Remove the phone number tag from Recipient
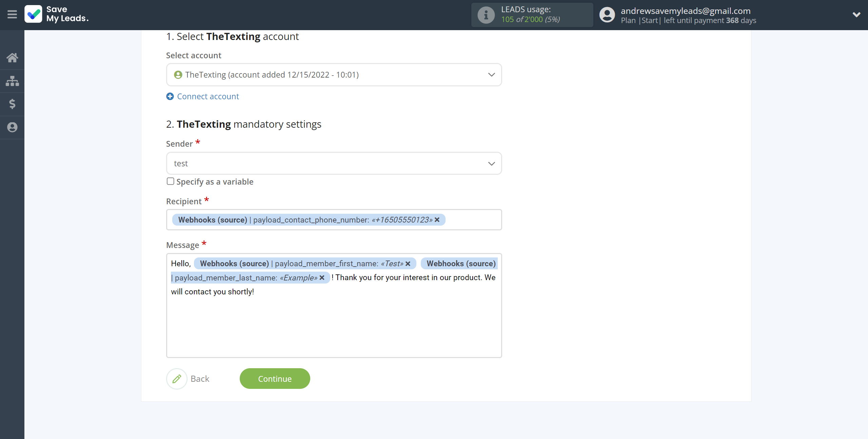The height and width of the screenshot is (439, 868). (437, 220)
